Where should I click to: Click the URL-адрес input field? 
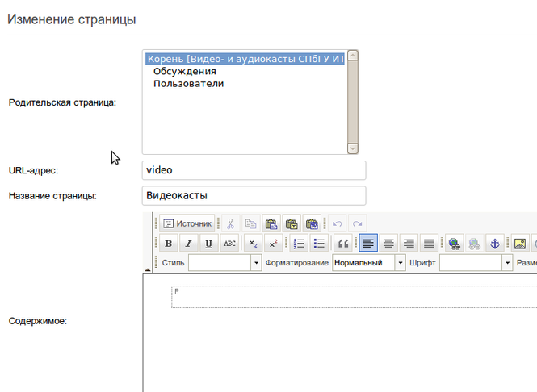click(254, 170)
